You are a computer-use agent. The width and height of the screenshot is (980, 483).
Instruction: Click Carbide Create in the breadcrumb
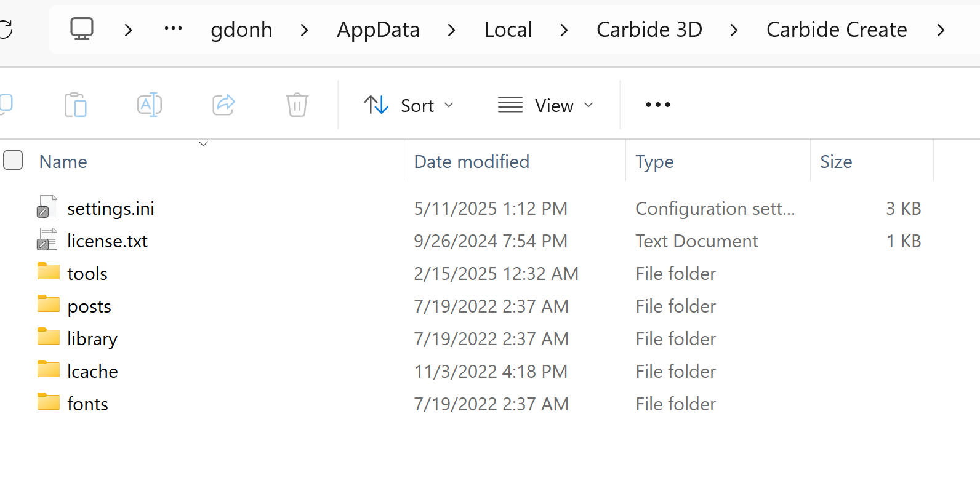pyautogui.click(x=837, y=30)
